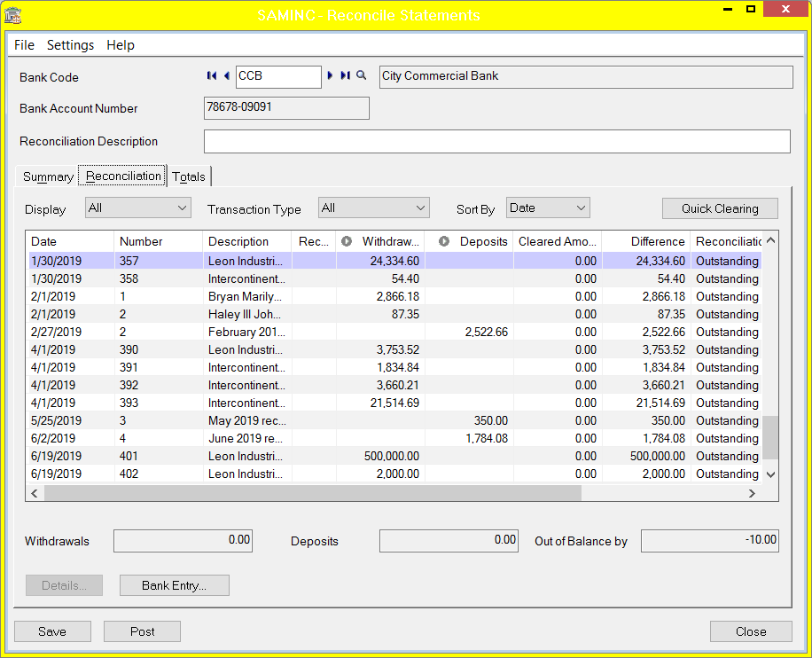812x658 pixels.
Task: Click the SAMINC application icon in title bar
Action: [x=13, y=12]
